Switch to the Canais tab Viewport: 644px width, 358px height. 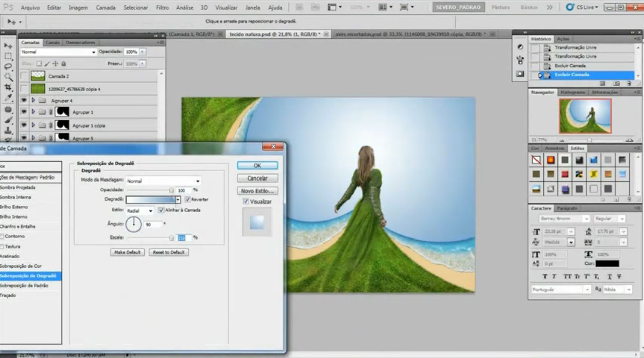[x=52, y=43]
